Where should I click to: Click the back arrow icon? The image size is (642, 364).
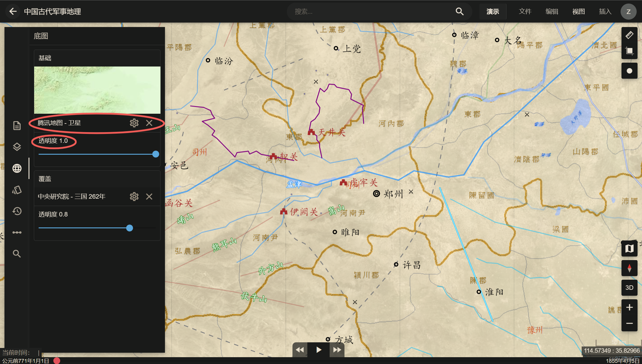pyautogui.click(x=13, y=12)
